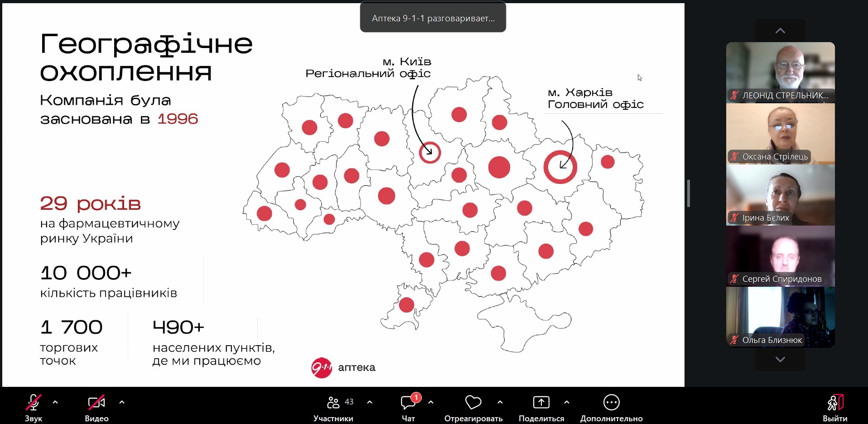Image resolution: width=868 pixels, height=424 pixels.
Task: Show previous participants with the up chevron
Action: pos(780,31)
